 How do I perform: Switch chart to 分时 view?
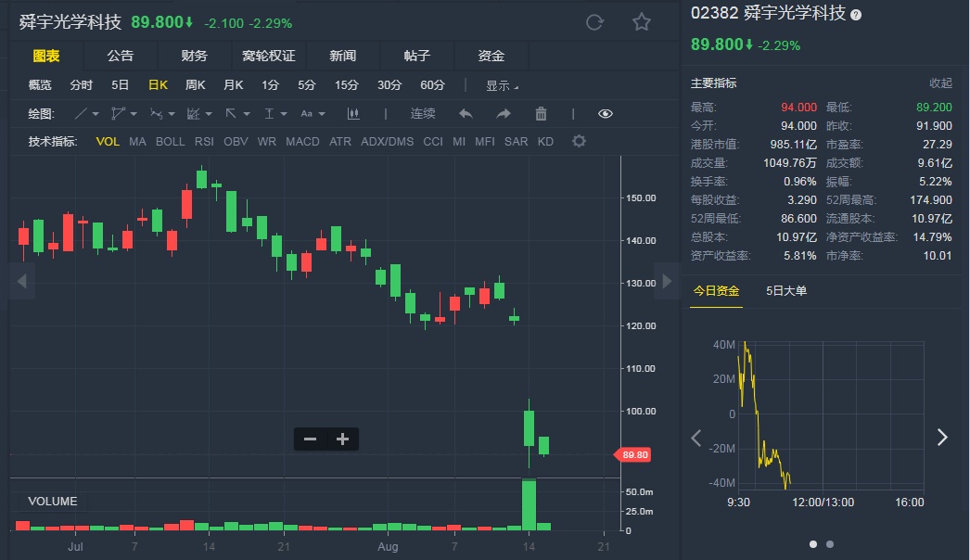tap(81, 84)
